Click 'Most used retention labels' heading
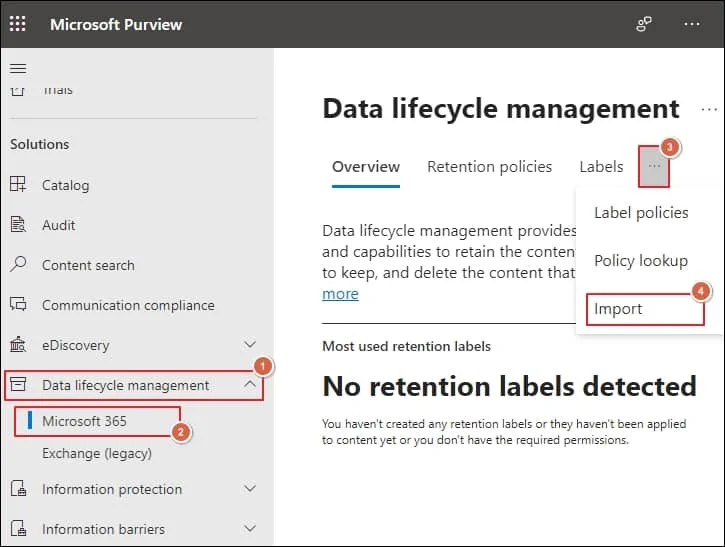 [x=406, y=346]
